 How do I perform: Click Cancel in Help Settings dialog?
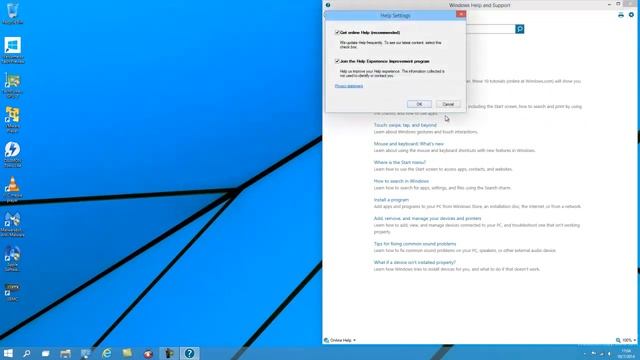point(448,104)
